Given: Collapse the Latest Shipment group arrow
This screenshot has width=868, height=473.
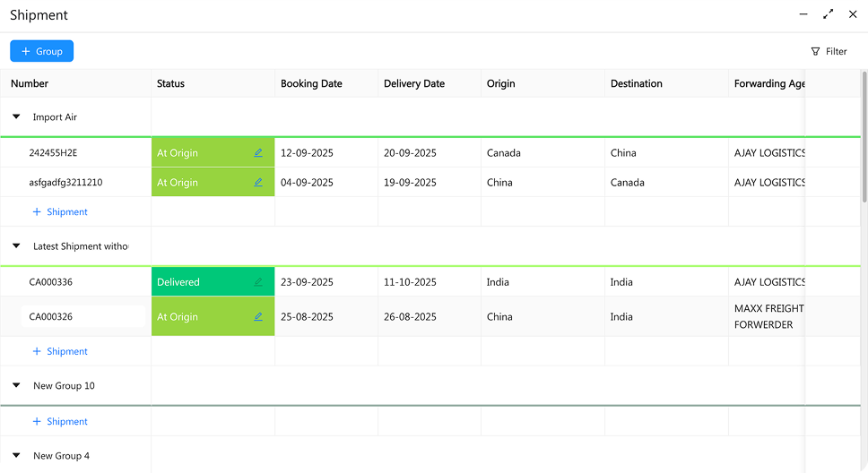Looking at the screenshot, I should (x=16, y=246).
